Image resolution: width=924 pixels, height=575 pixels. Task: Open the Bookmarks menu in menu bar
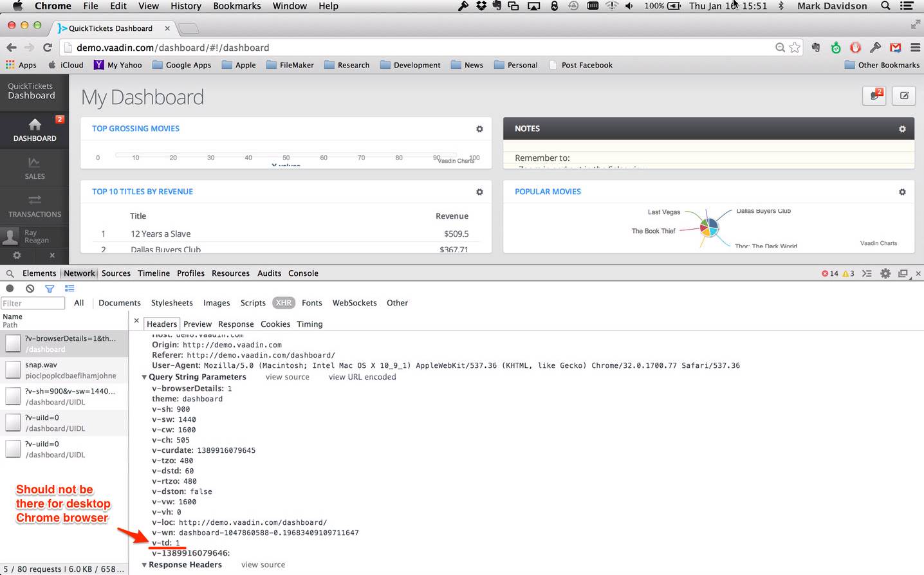[x=237, y=6]
